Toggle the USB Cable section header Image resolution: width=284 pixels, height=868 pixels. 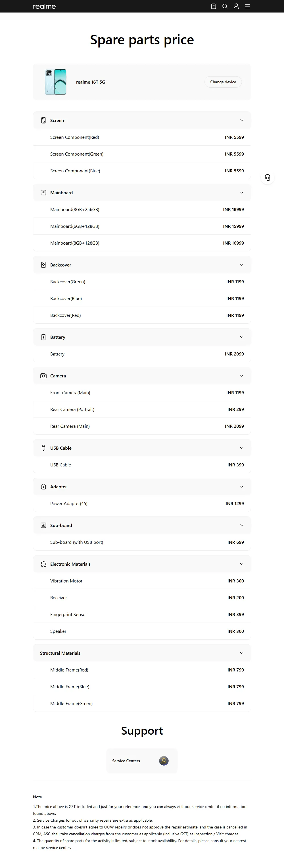pos(142,448)
